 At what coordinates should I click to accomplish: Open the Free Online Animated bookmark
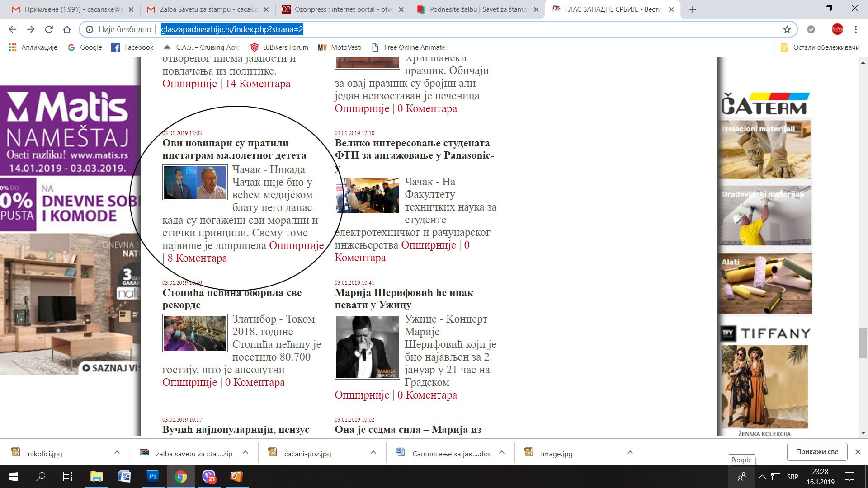coord(409,47)
